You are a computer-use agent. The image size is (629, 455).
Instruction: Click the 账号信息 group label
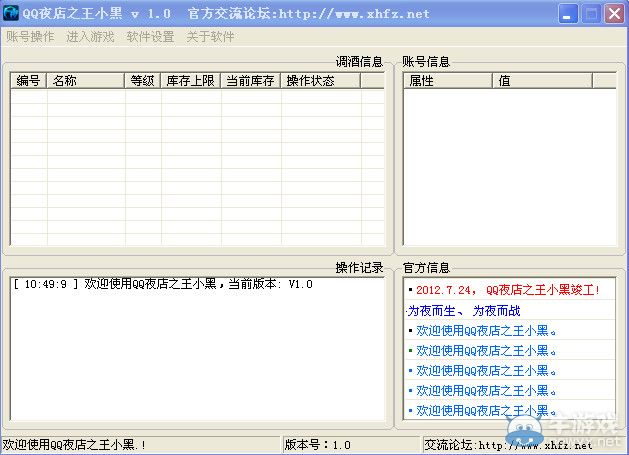[x=426, y=61]
